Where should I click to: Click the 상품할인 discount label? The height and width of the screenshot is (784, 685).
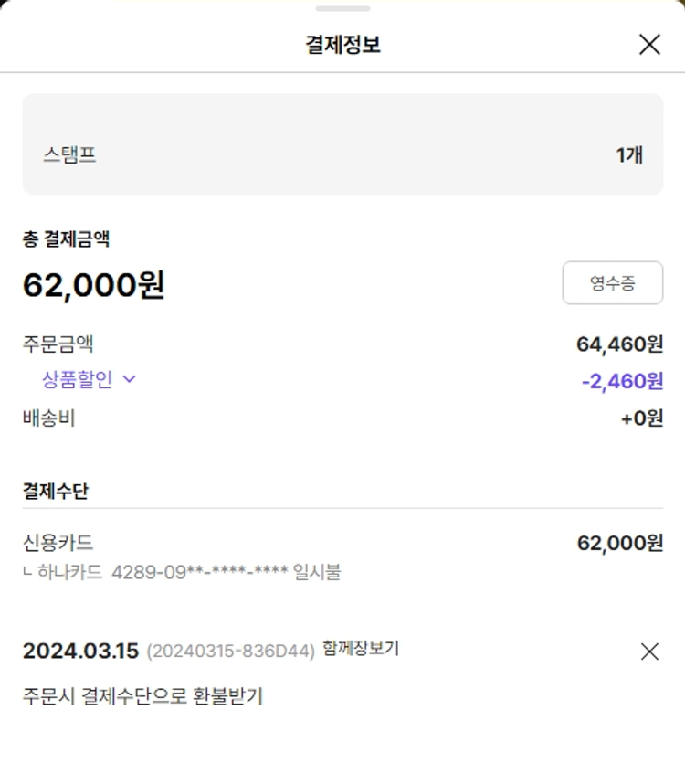coord(78,379)
